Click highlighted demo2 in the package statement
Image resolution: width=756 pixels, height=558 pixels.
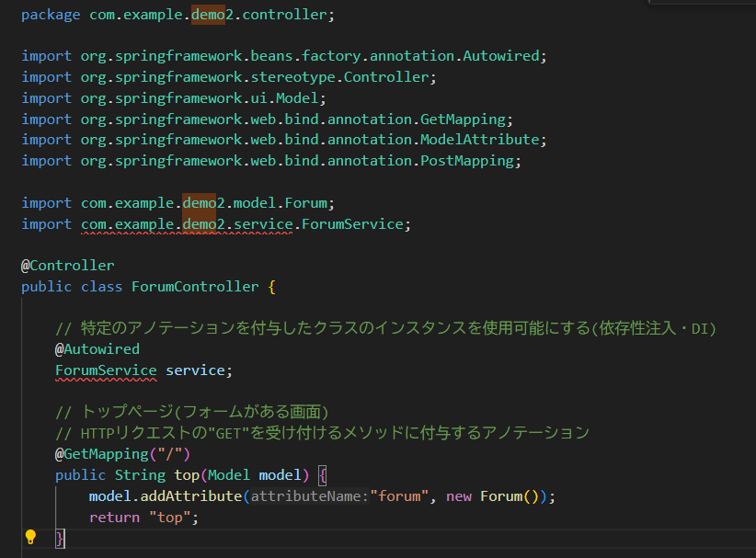click(x=209, y=15)
